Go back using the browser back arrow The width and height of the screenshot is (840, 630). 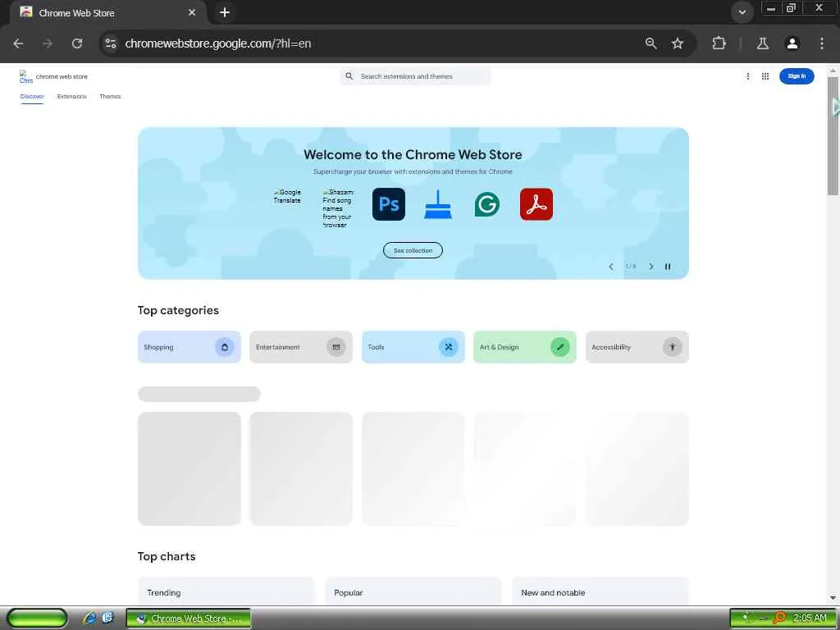click(18, 43)
